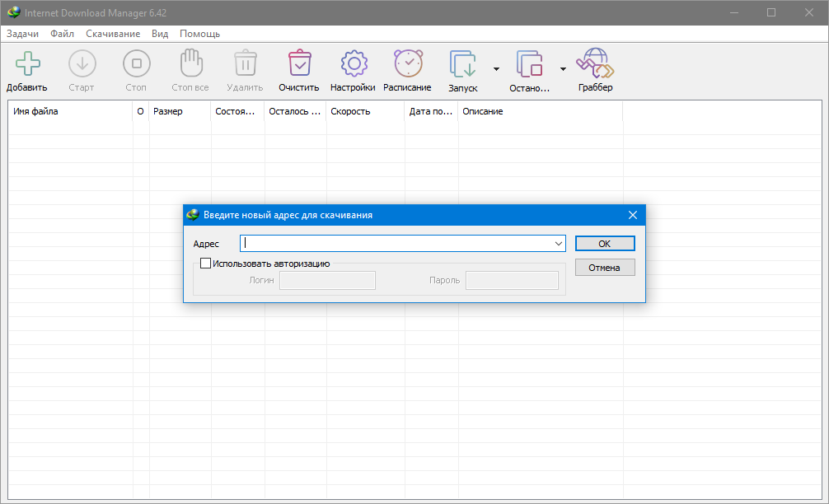Close the new address dialog

[x=633, y=215]
